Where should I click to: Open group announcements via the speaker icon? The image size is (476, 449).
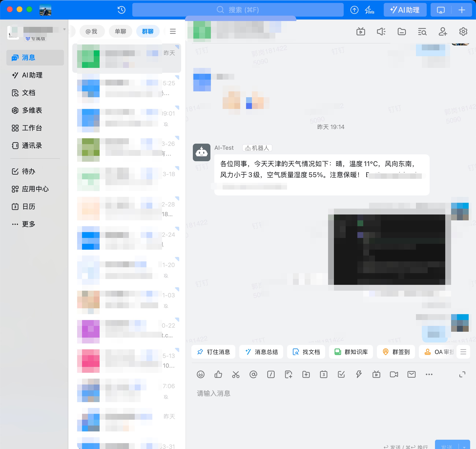(381, 31)
